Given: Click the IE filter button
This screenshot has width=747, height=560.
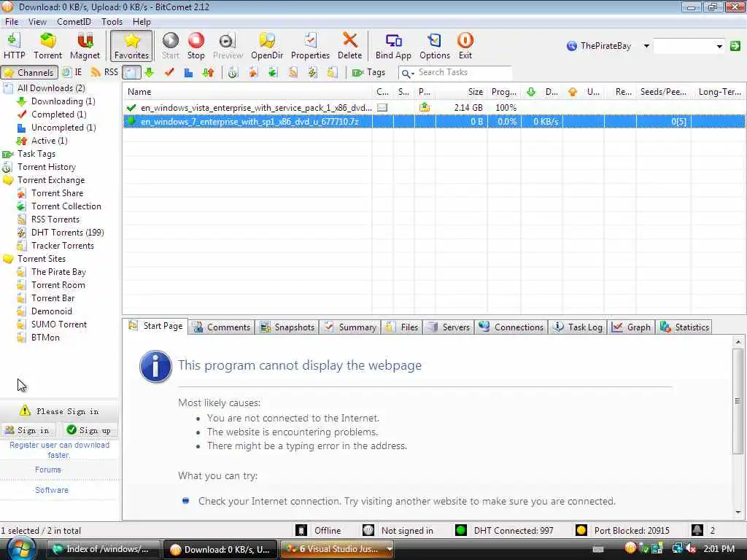Looking at the screenshot, I should pos(72,72).
